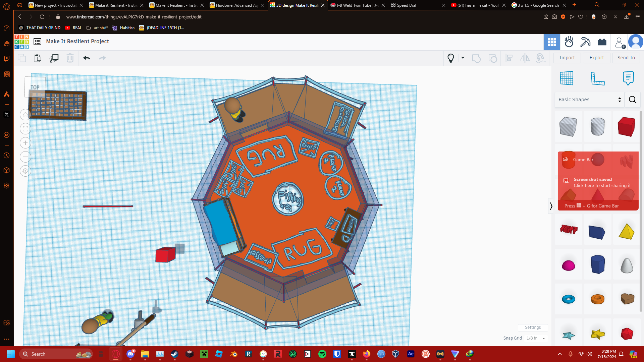Viewport: 644px width, 362px height.
Task: Pick the orange Tube shape
Action: click(x=597, y=299)
